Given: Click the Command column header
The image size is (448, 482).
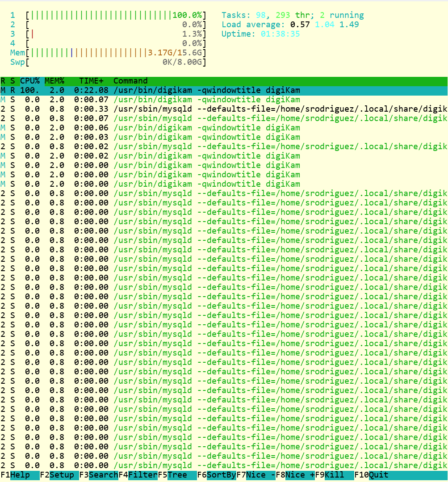Looking at the screenshot, I should coord(130,81).
